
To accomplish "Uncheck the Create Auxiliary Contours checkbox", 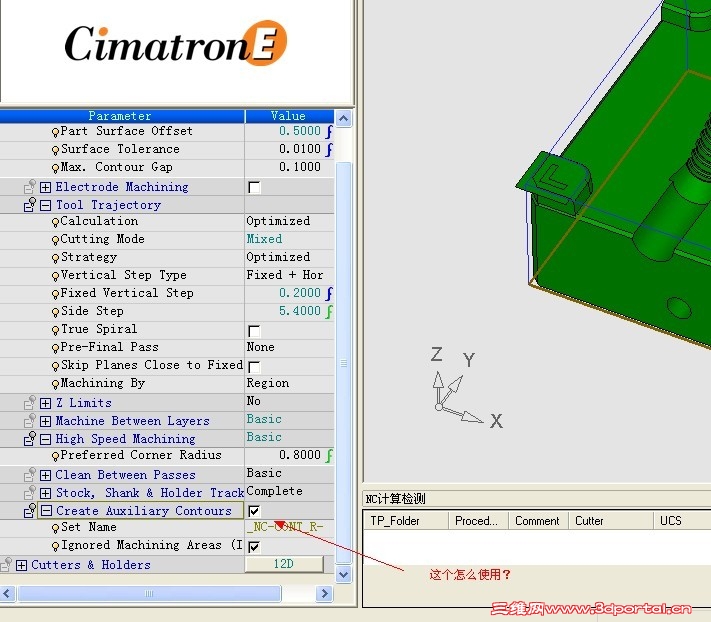I will 254,511.
